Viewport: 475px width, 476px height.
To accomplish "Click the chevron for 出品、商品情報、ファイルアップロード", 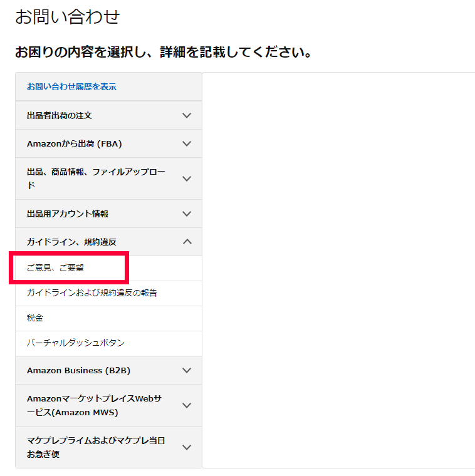I will pyautogui.click(x=186, y=178).
